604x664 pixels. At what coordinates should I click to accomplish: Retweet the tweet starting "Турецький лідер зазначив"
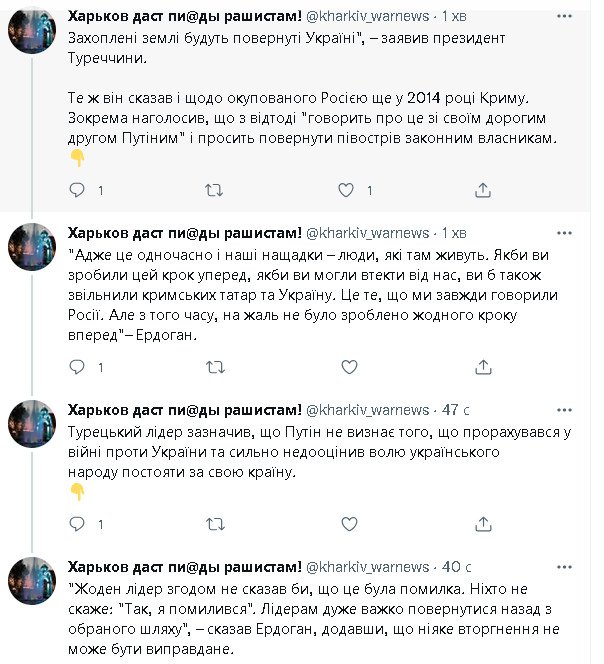(x=213, y=524)
